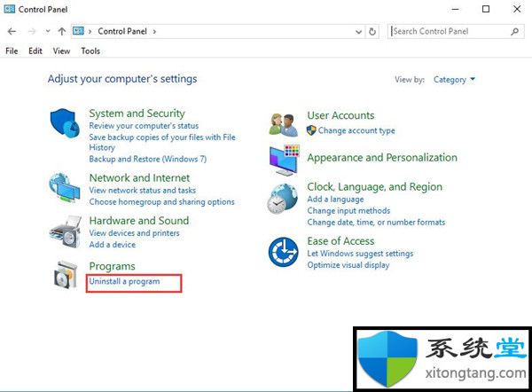Viewport: 532px width, 392px height.
Task: Minimize the Control Panel window
Action: [x=455, y=9]
